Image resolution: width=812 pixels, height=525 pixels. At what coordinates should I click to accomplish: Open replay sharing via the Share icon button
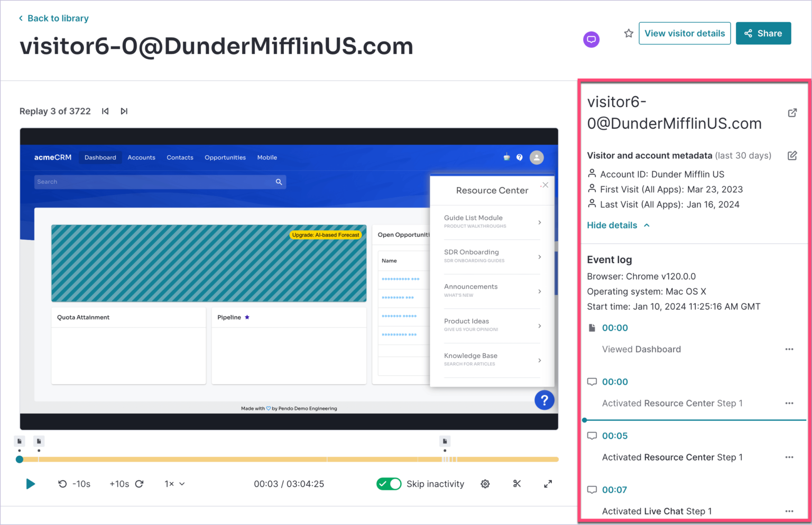(x=763, y=33)
